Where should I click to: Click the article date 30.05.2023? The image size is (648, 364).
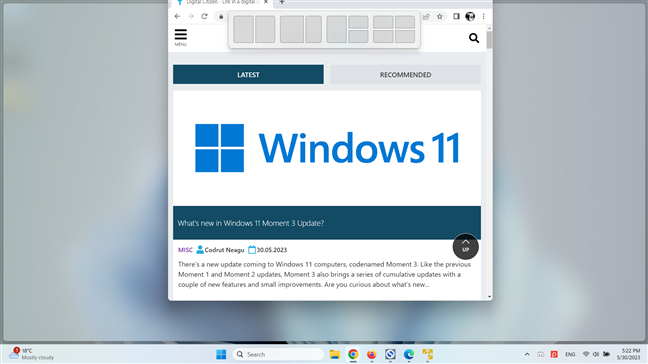272,250
